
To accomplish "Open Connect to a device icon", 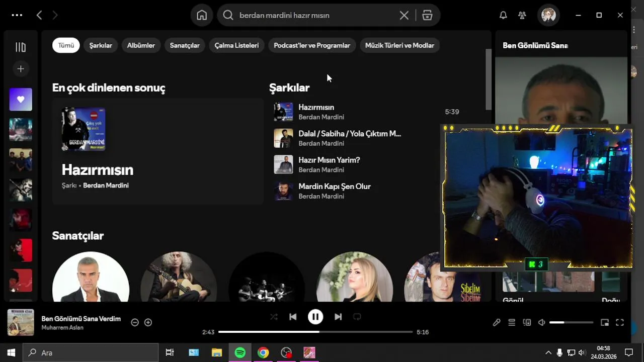I will [x=527, y=322].
